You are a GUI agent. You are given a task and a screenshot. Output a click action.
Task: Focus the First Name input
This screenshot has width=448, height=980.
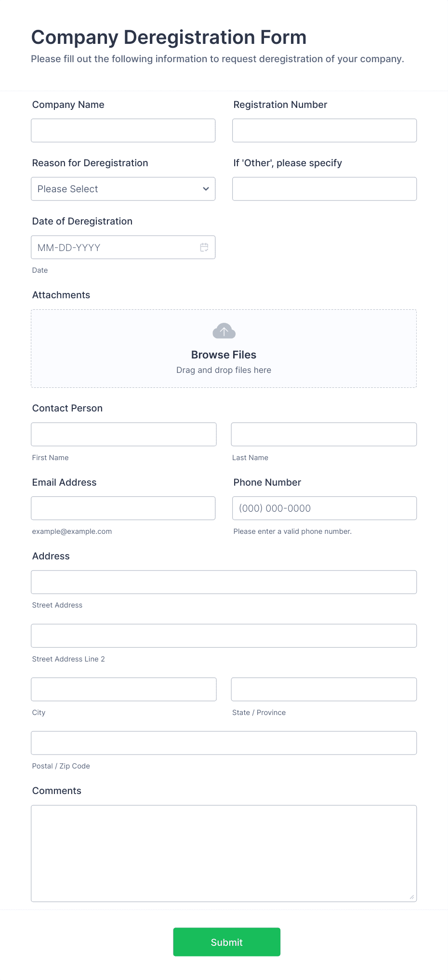tap(124, 435)
